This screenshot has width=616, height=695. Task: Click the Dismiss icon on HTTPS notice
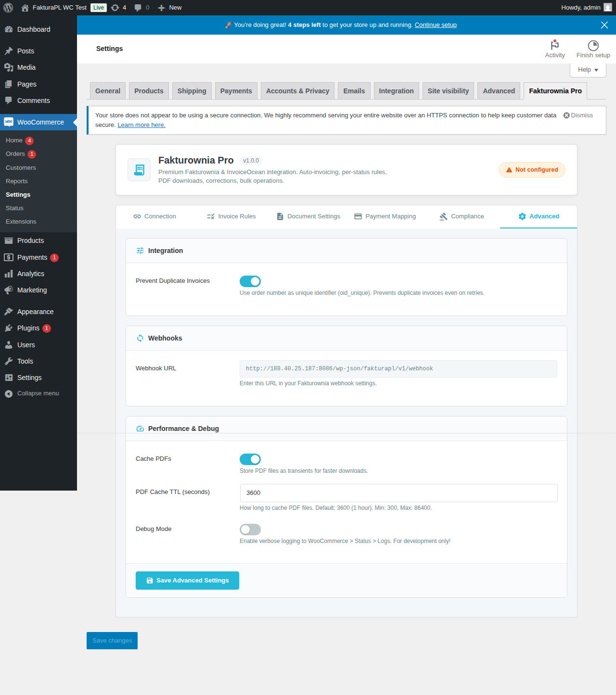(566, 115)
